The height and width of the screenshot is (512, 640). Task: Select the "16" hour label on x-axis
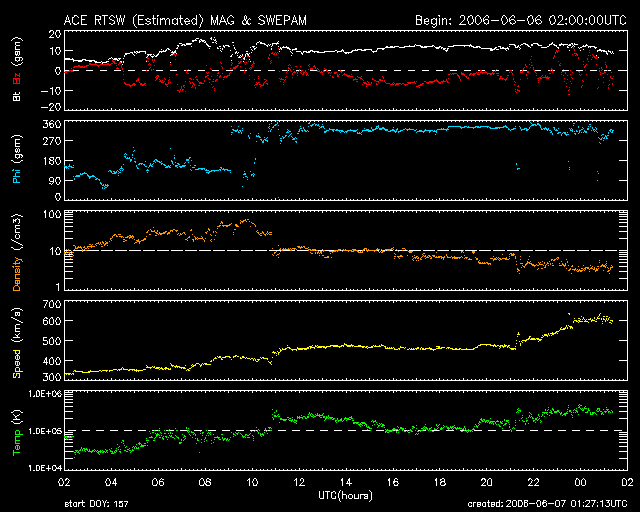(x=393, y=482)
